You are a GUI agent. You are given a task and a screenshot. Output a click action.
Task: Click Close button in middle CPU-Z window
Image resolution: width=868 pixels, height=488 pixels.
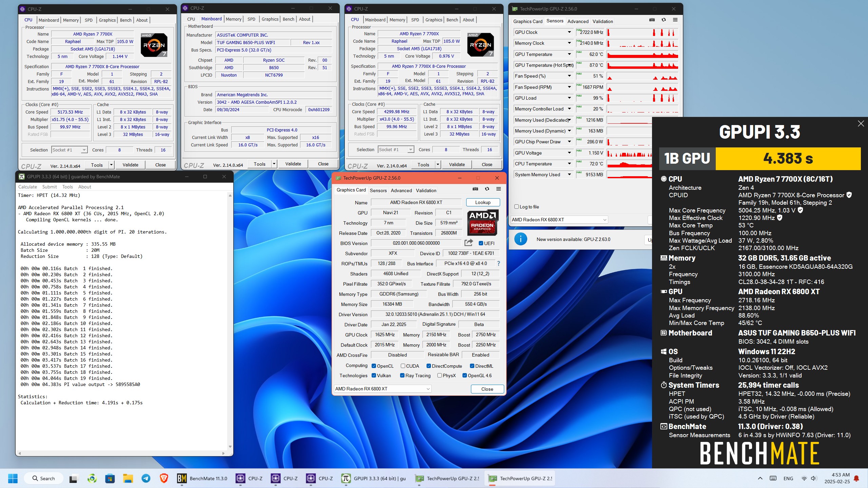[323, 164]
